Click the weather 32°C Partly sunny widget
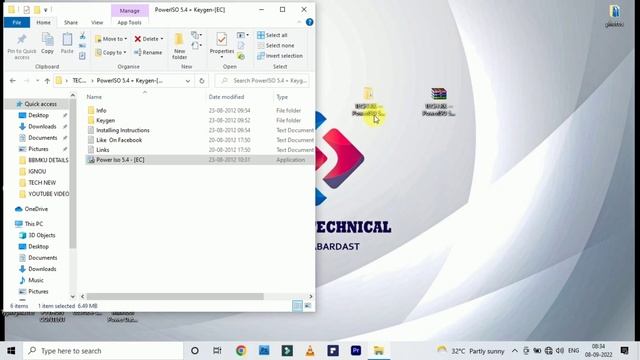The height and width of the screenshot is (360, 640). (471, 351)
